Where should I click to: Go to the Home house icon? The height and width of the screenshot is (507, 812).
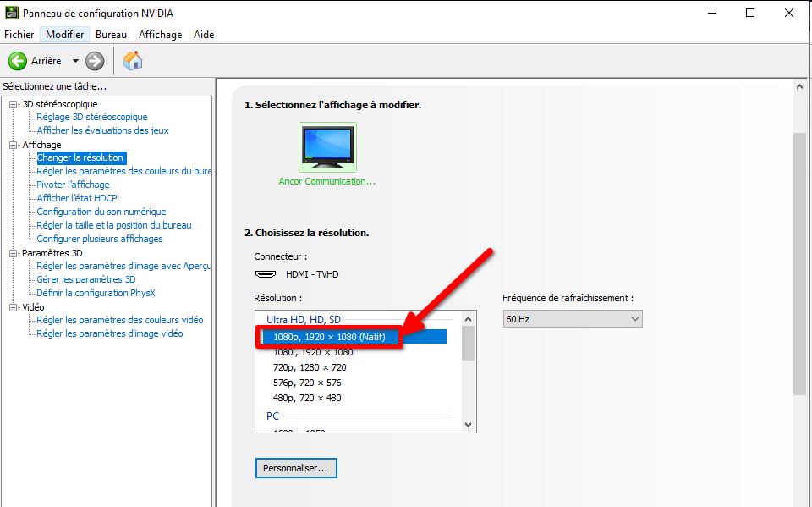coord(133,61)
